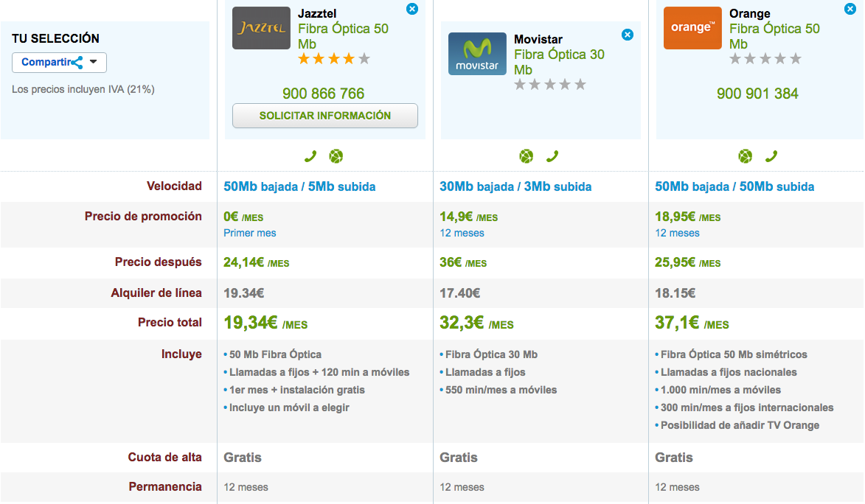Click '12 meses' under Movistar's promotion price
This screenshot has height=504, width=865.
pos(462,234)
